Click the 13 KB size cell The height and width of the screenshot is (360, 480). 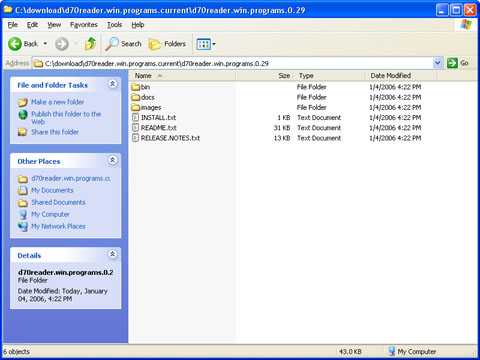pos(282,138)
